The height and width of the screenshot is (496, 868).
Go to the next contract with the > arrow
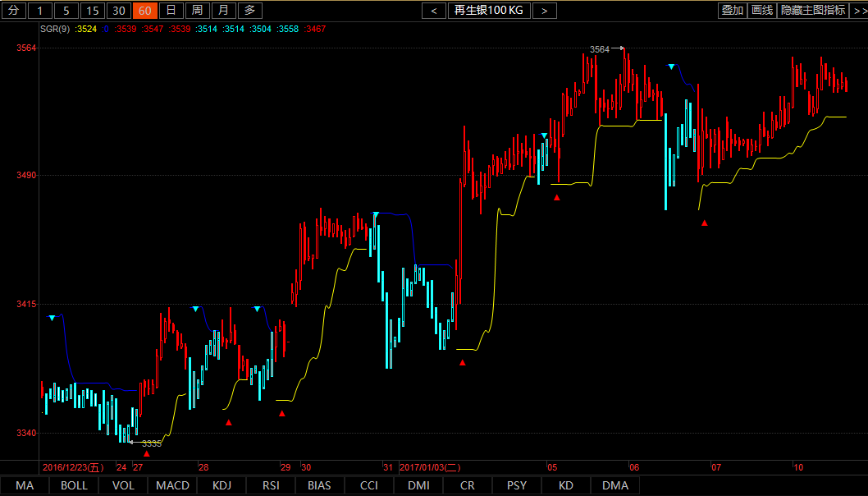[545, 11]
